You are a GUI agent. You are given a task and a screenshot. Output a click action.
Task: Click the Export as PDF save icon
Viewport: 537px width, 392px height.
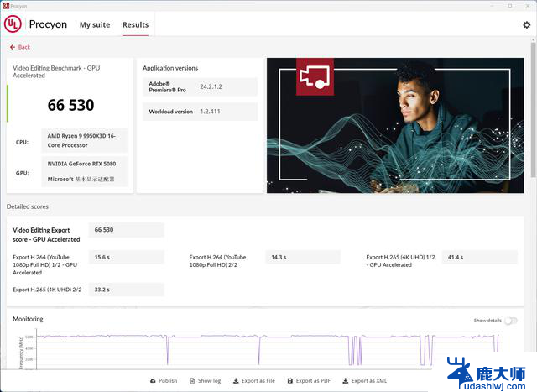[x=290, y=381]
